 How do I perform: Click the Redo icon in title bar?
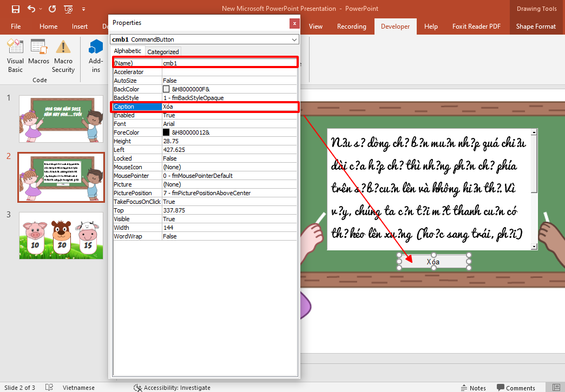click(52, 9)
